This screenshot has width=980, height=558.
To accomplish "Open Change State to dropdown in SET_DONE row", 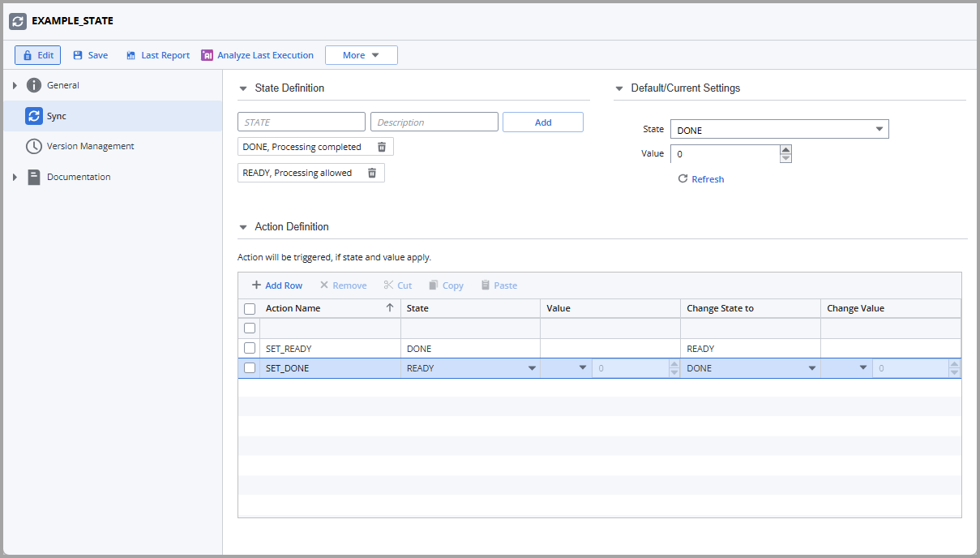I will [811, 367].
